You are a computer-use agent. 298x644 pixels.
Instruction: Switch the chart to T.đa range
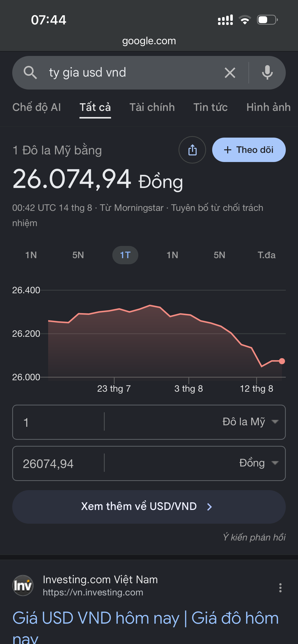(x=266, y=255)
